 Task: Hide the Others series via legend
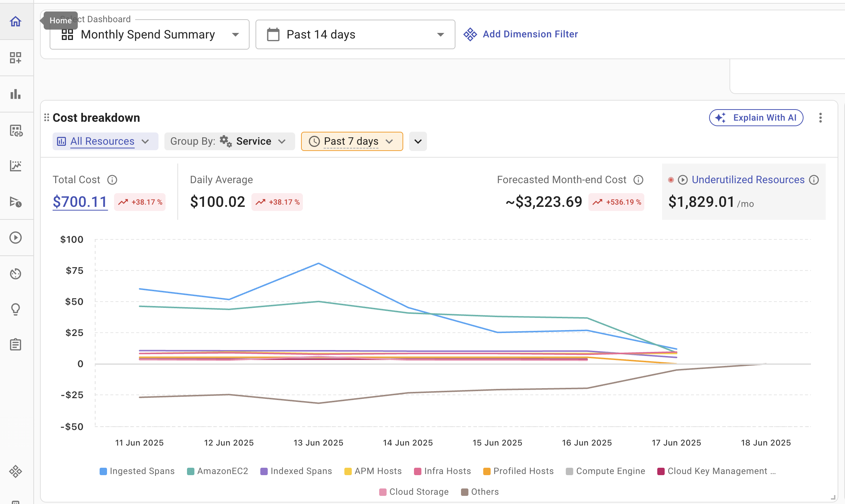(x=480, y=492)
